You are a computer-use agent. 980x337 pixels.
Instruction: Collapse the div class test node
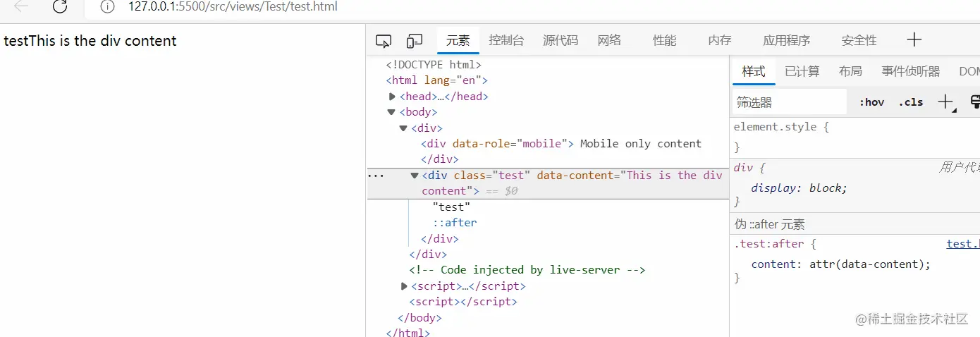pyautogui.click(x=415, y=176)
